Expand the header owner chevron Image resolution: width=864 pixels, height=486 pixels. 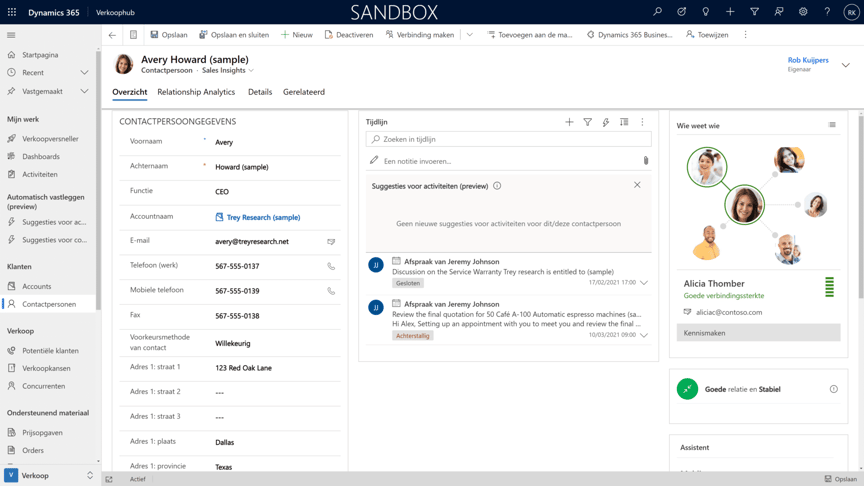(x=845, y=65)
